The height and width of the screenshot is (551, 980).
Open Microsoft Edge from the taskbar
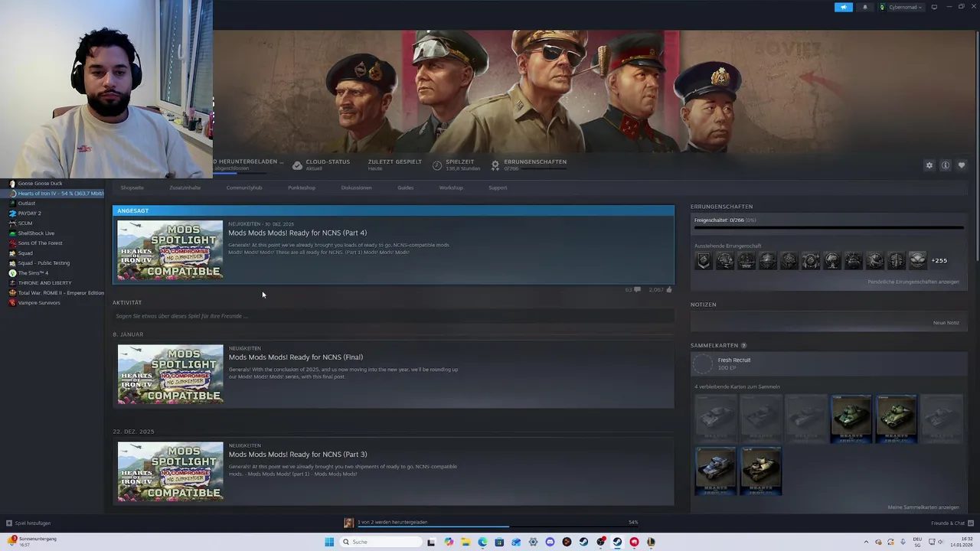point(482,542)
